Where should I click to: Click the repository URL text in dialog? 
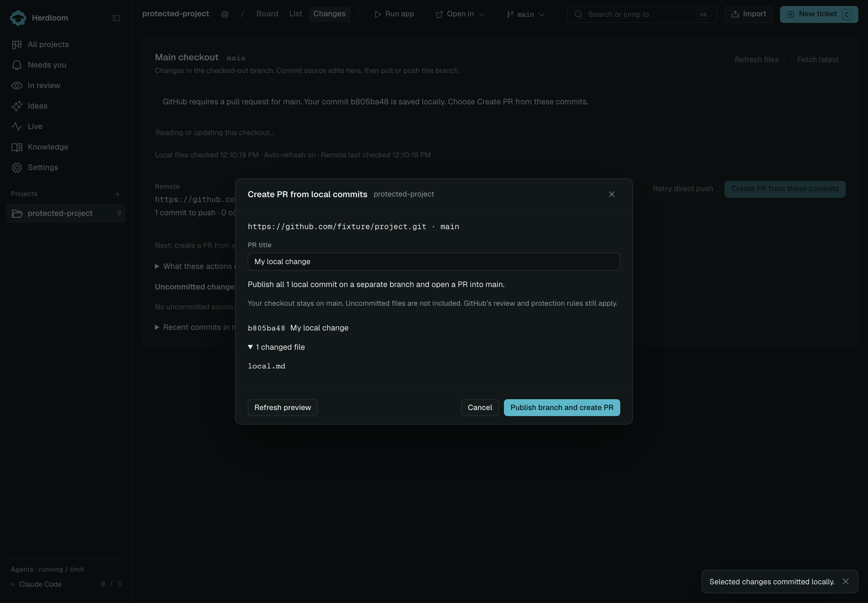pos(337,227)
